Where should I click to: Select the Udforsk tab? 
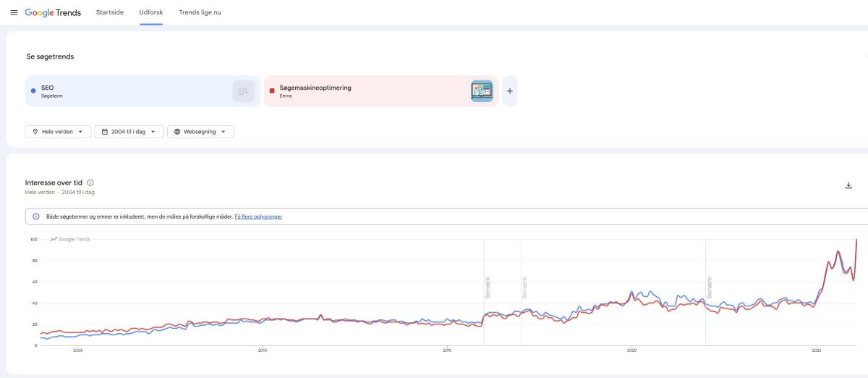click(x=151, y=12)
